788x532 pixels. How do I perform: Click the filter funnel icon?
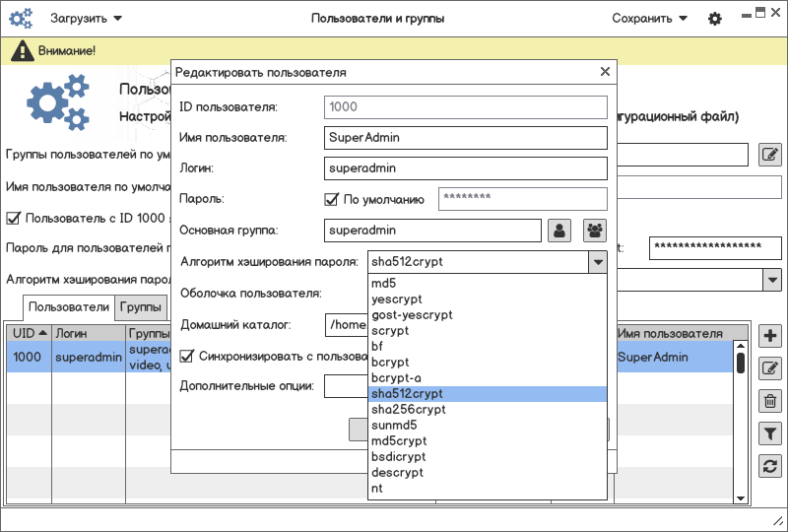point(770,433)
